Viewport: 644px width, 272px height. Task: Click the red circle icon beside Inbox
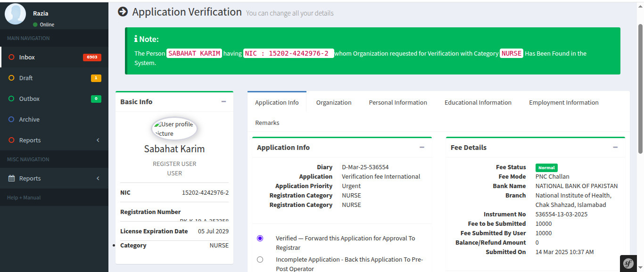pos(11,57)
